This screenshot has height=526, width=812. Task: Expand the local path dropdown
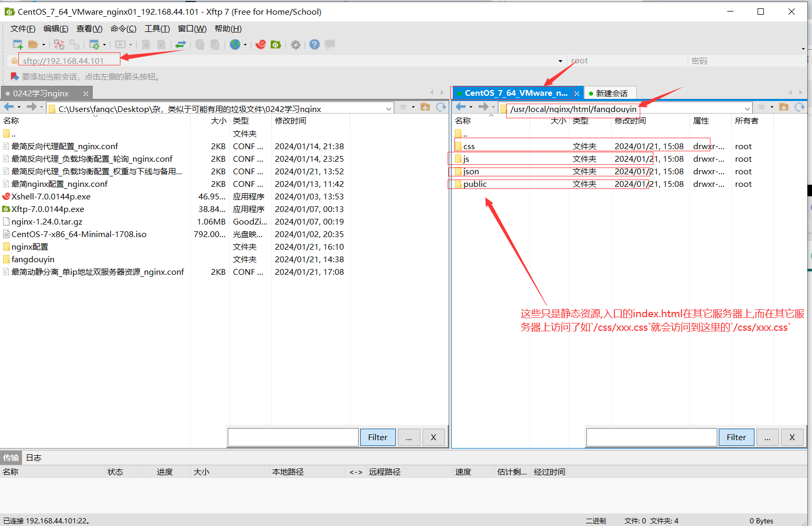tap(389, 109)
